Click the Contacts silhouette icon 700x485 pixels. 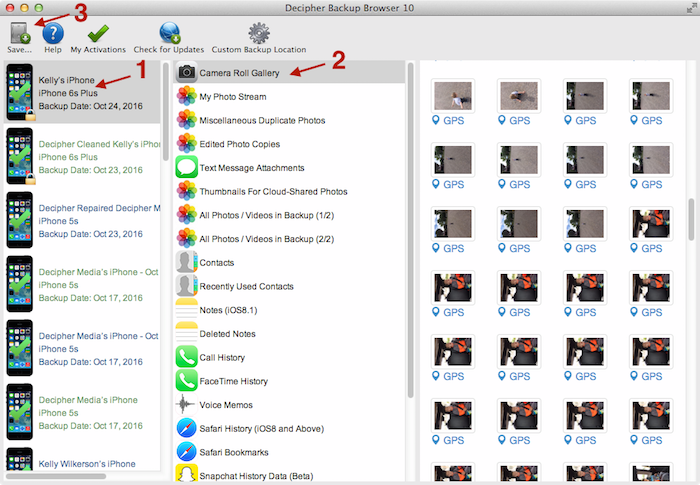(x=187, y=262)
